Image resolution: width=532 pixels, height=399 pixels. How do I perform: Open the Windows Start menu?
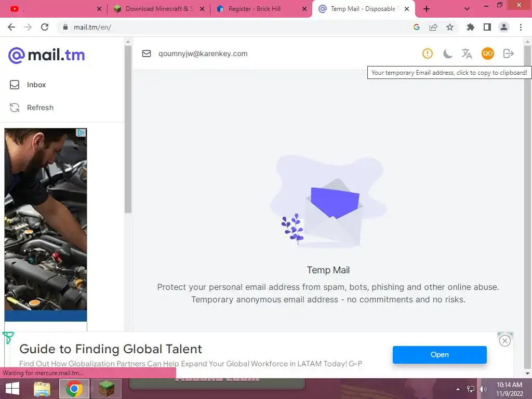tap(12, 389)
